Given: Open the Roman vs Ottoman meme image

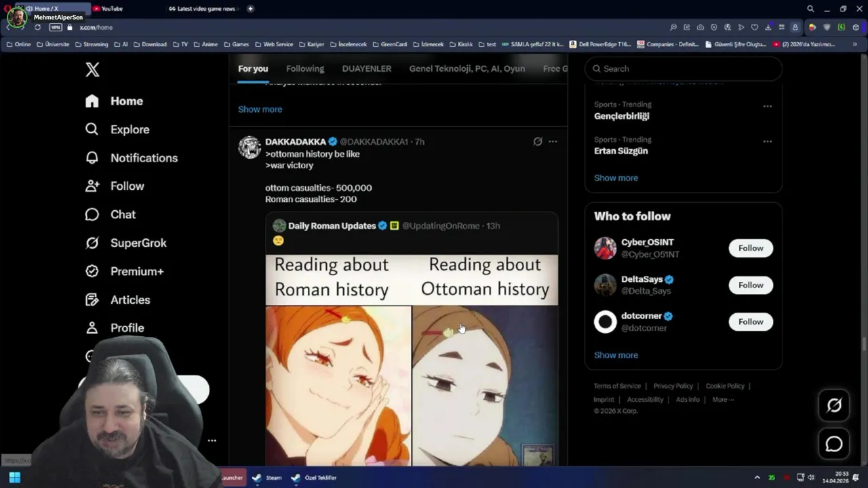Looking at the screenshot, I should click(412, 360).
